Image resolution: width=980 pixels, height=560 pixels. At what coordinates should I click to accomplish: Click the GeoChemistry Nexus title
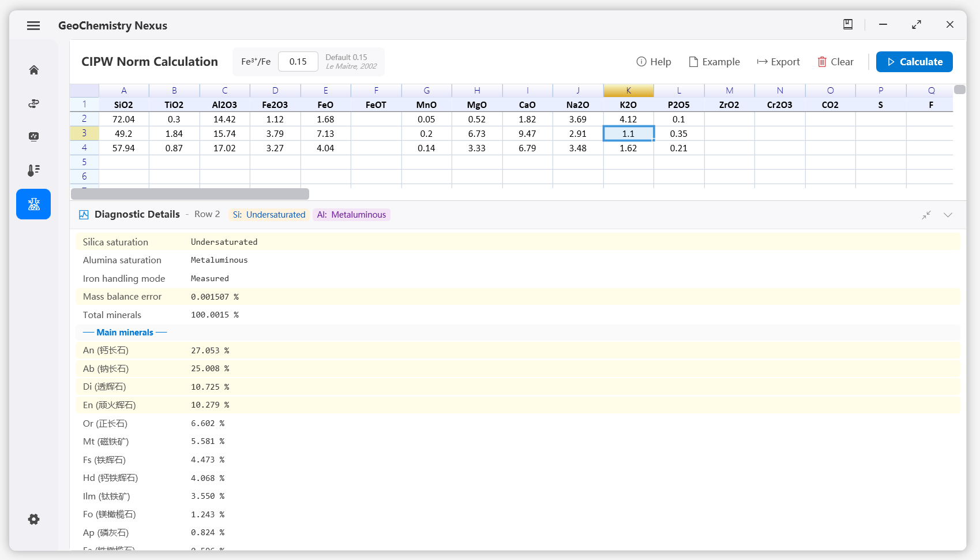click(112, 25)
